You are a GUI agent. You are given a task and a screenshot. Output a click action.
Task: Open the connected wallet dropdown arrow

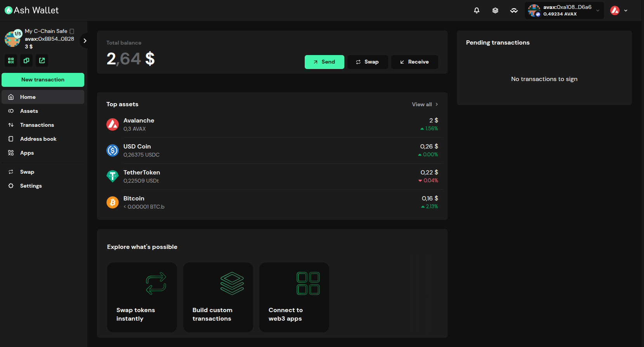(598, 10)
